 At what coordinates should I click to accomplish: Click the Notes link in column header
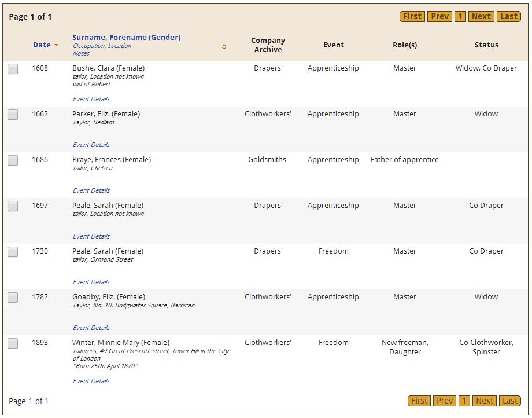click(81, 53)
